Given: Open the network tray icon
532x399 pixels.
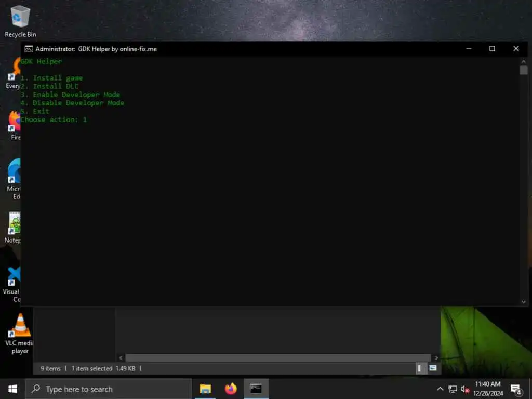Looking at the screenshot, I should click(x=453, y=389).
